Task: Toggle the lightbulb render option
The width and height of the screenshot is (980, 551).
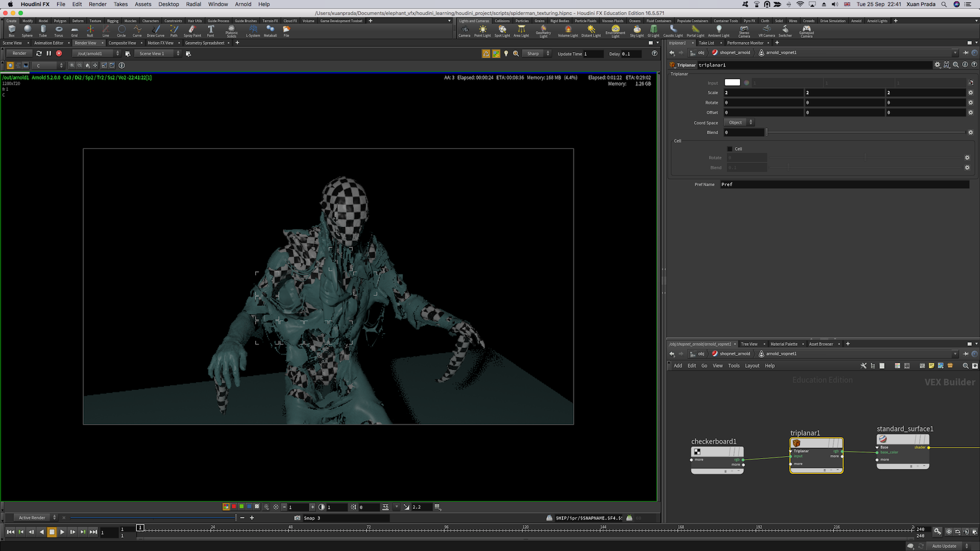Action: point(506,54)
